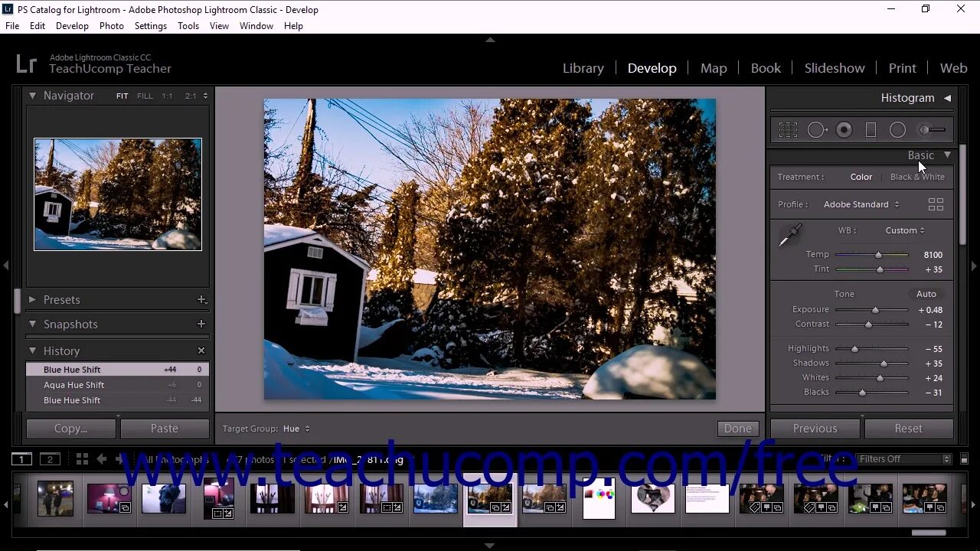The width and height of the screenshot is (980, 551).
Task: Click the Paste button
Action: [165, 429]
